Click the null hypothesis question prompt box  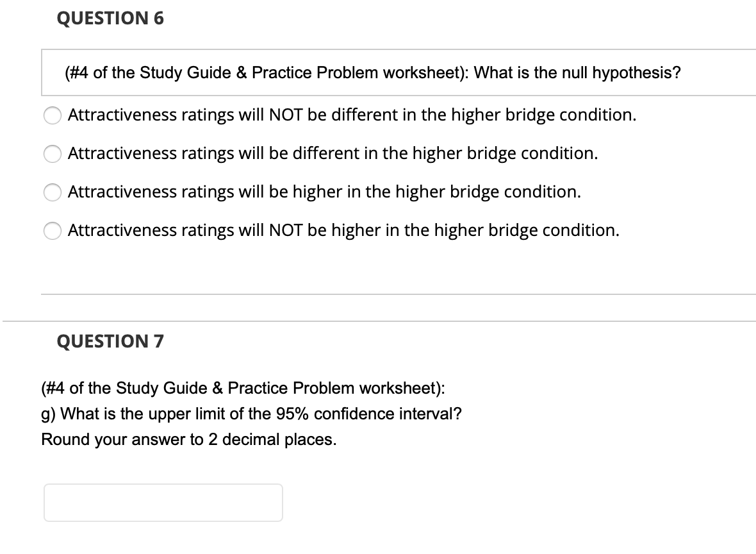click(372, 72)
